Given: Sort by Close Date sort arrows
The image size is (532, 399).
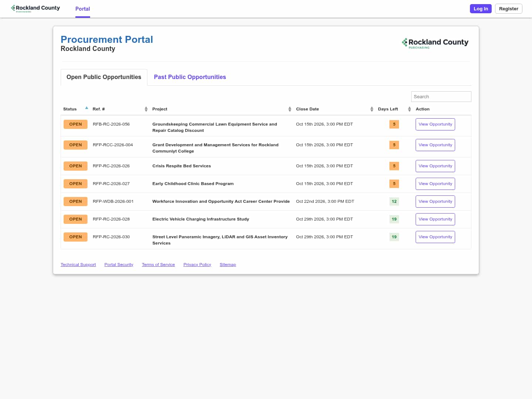Looking at the screenshot, I should pos(372,109).
